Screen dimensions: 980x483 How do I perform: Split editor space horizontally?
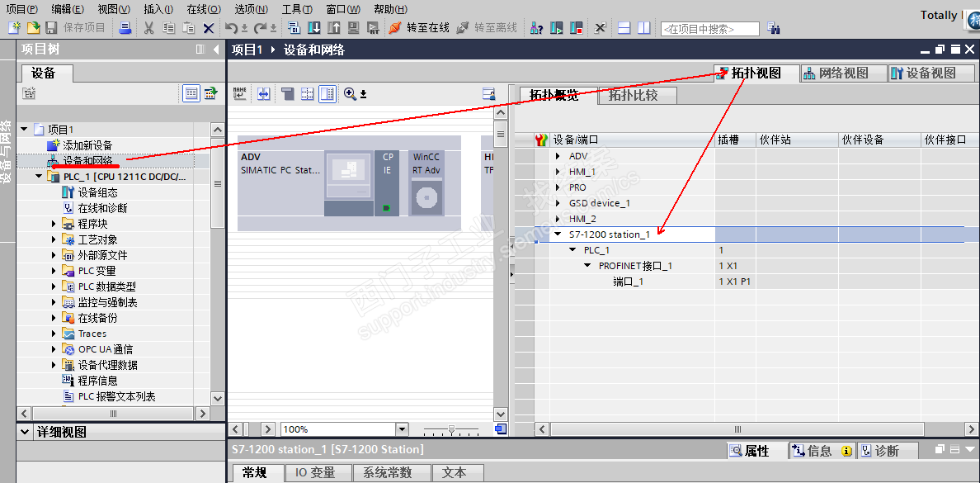pyautogui.click(x=624, y=28)
